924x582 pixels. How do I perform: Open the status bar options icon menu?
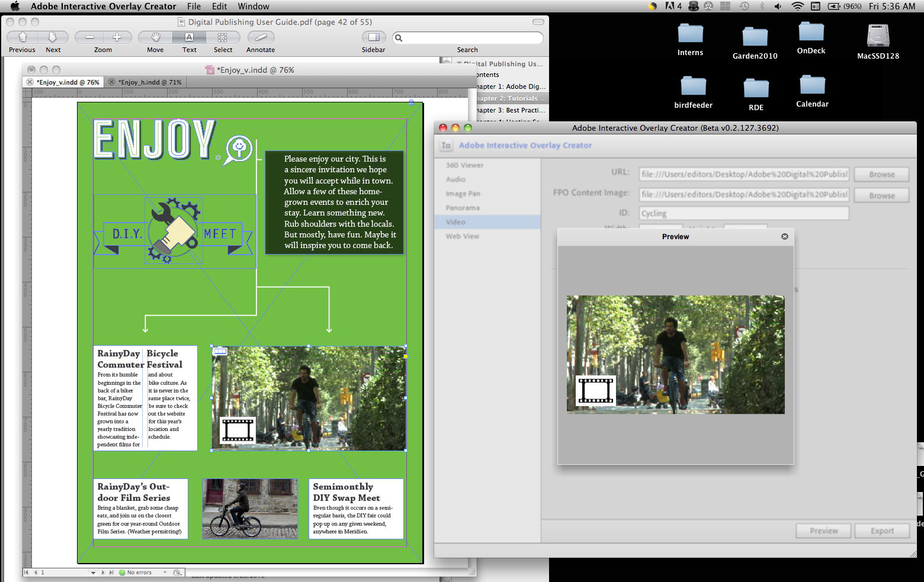click(177, 573)
